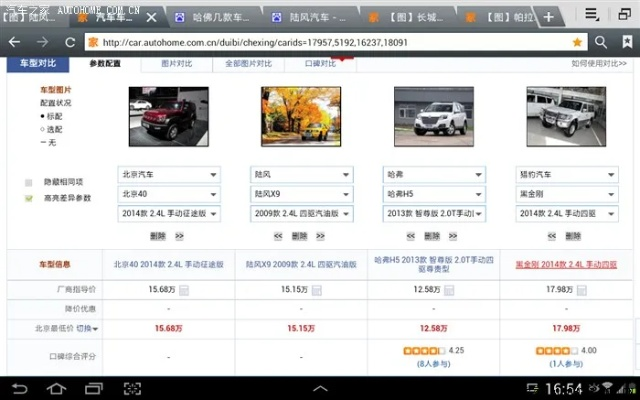Image resolution: width=640 pixels, height=400 pixels.
Task: Open 北京40 series dropdown
Action: pyautogui.click(x=169, y=194)
